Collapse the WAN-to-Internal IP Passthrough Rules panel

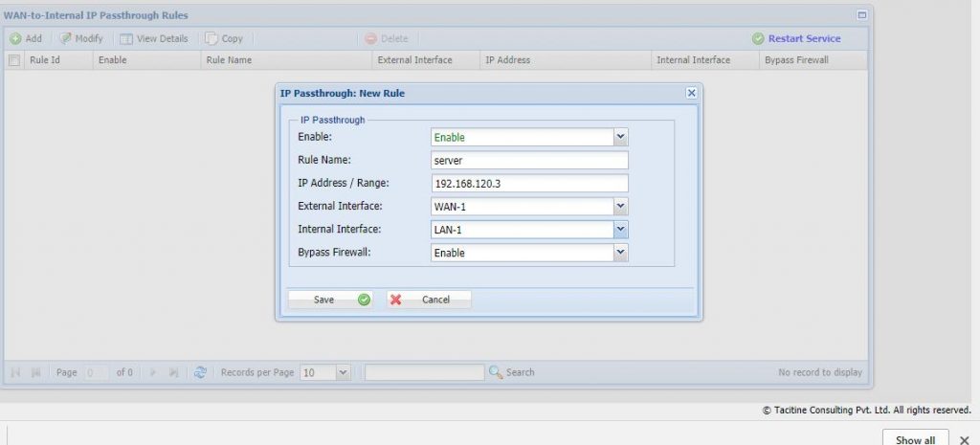click(x=861, y=15)
